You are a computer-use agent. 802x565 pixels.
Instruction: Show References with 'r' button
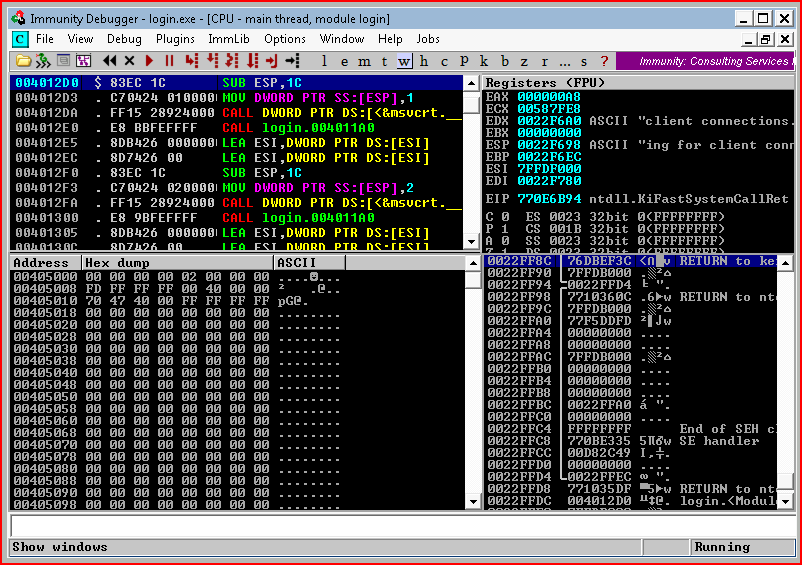[544, 61]
